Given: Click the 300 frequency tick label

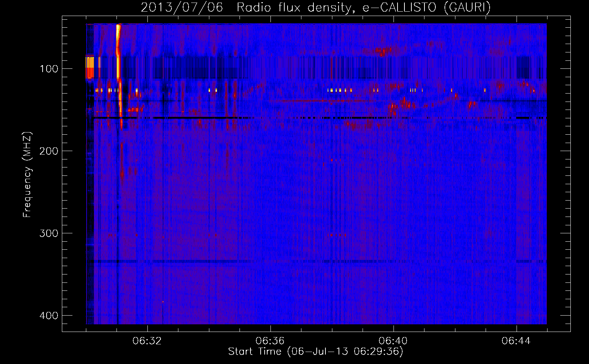Looking at the screenshot, I should (49, 233).
